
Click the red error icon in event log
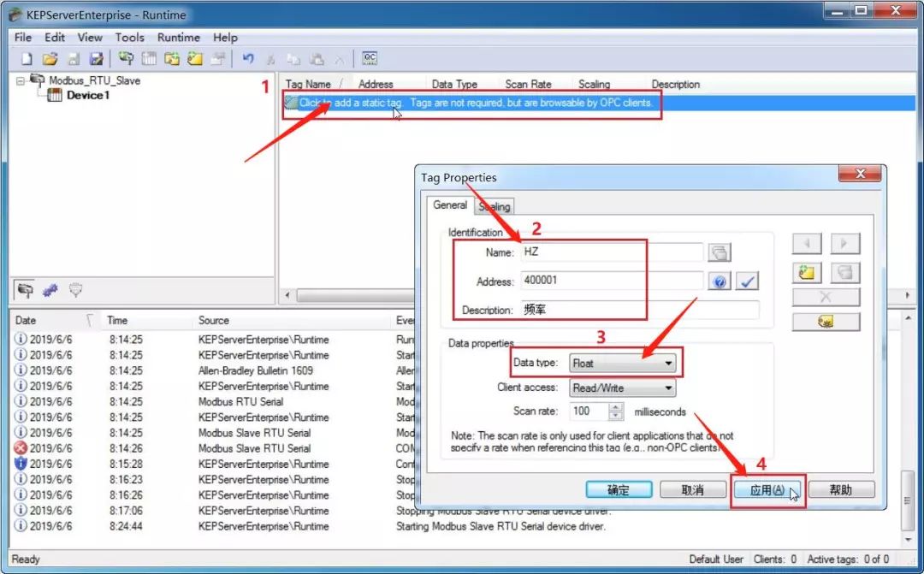pyautogui.click(x=21, y=448)
